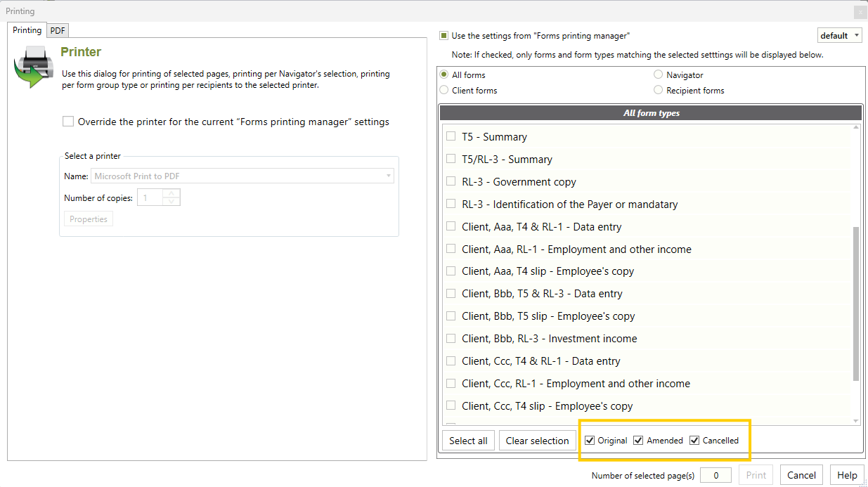Check T5 - Summary form
The width and height of the screenshot is (868, 487).
[451, 137]
